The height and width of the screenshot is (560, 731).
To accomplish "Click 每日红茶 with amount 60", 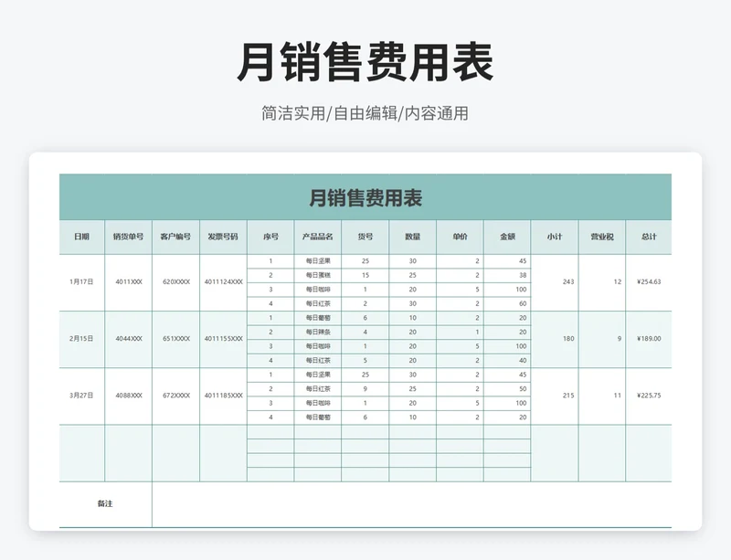I will click(x=317, y=304).
